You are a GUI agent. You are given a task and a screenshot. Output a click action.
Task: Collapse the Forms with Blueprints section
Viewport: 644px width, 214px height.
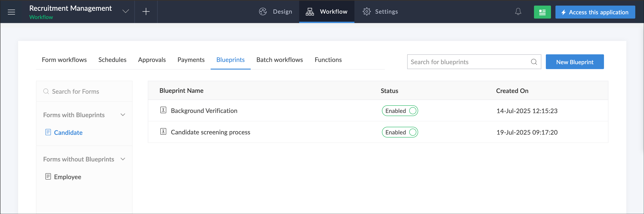[123, 115]
